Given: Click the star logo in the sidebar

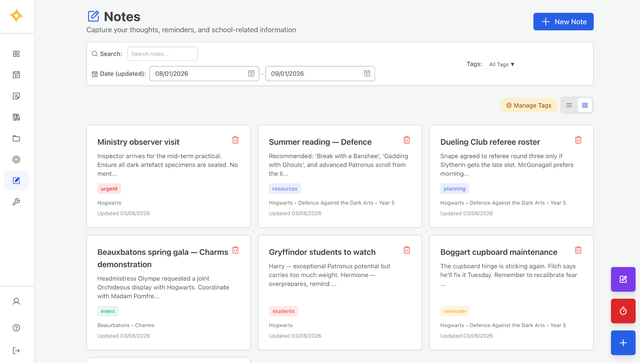Looking at the screenshot, I should pyautogui.click(x=16, y=16).
